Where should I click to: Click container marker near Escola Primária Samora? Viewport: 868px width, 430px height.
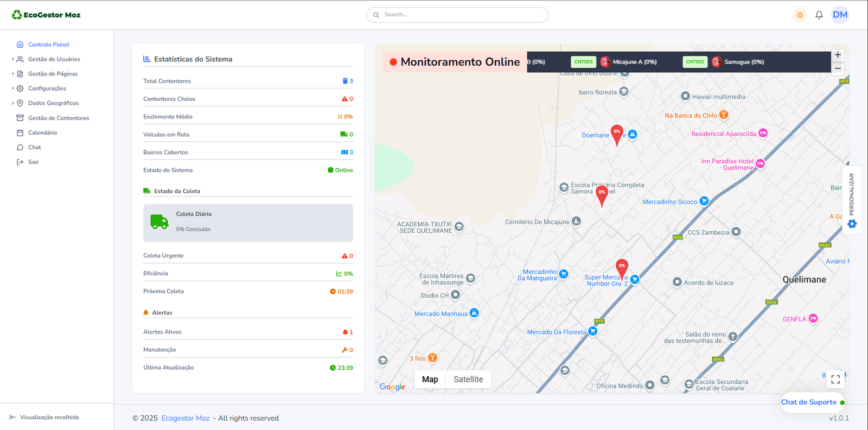602,196
